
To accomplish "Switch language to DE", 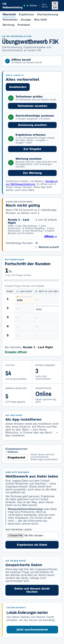I will click(55, 3).
